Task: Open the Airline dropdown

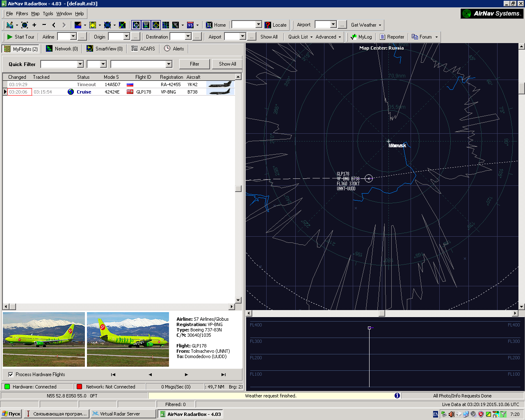Action: tap(73, 37)
